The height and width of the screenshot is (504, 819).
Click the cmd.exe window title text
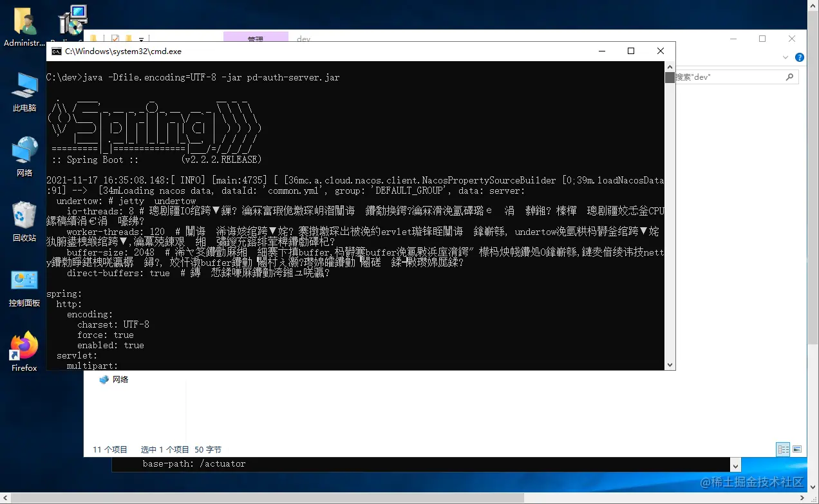pyautogui.click(x=123, y=51)
